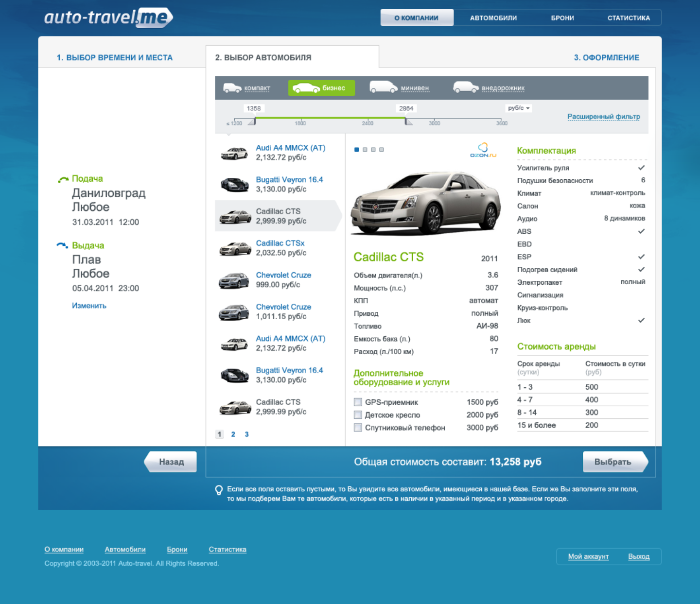
Task: Open the 3. ОФОРМЛЕНИЕ tab
Action: pyautogui.click(x=607, y=57)
